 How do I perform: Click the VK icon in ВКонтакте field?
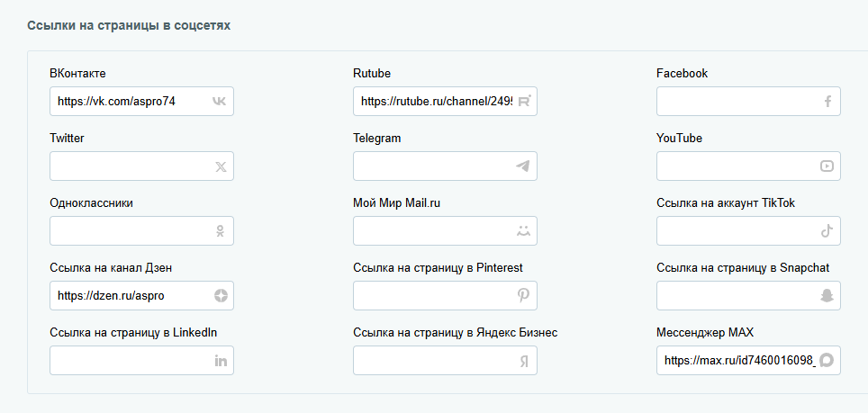(219, 101)
